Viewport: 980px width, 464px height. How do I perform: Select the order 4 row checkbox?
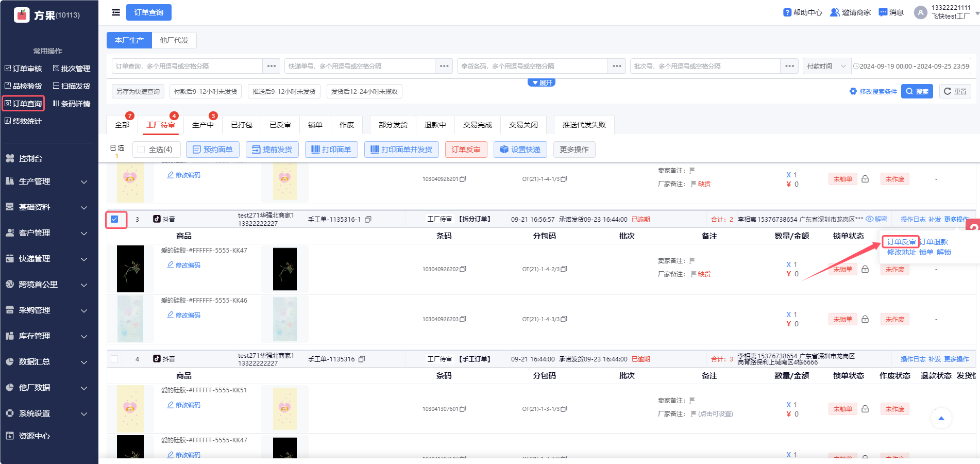(114, 359)
